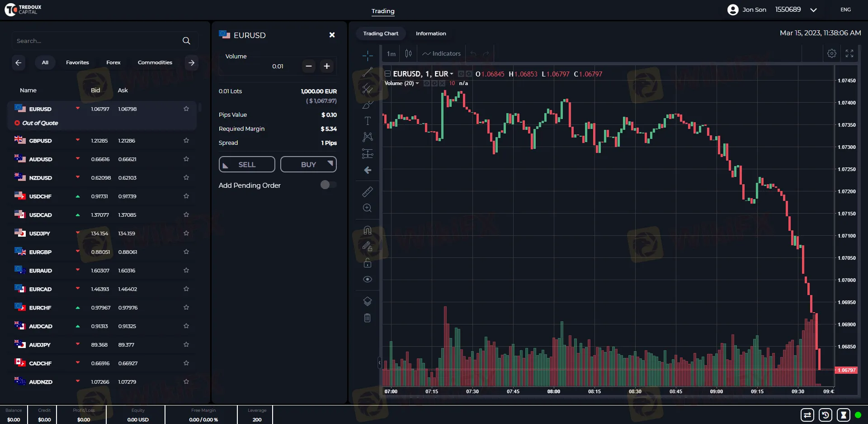This screenshot has width=868, height=424.
Task: Expand the account 1550689 dropdown
Action: coord(813,9)
